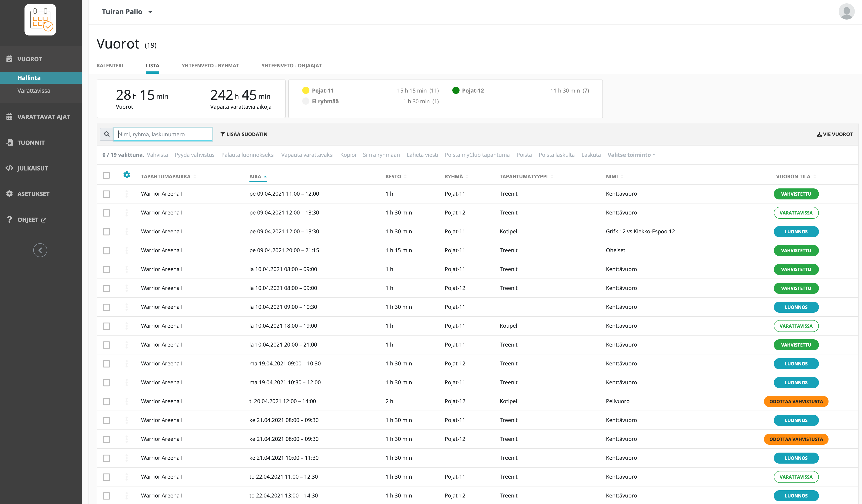Click the Ohjeet question mark icon

click(x=9, y=219)
